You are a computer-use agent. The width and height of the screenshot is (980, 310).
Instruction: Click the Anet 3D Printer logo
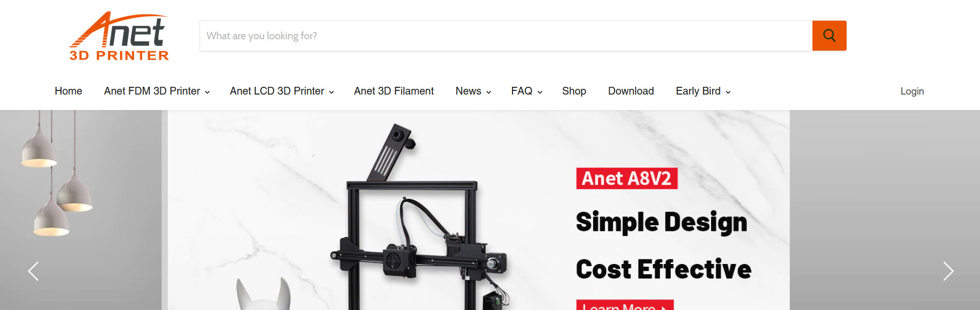[x=119, y=36]
